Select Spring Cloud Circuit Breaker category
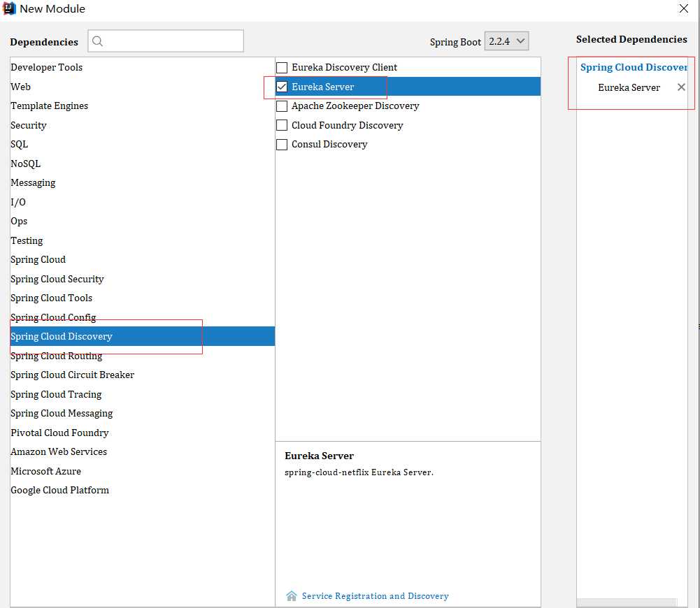The image size is (700, 608). [x=143, y=375]
